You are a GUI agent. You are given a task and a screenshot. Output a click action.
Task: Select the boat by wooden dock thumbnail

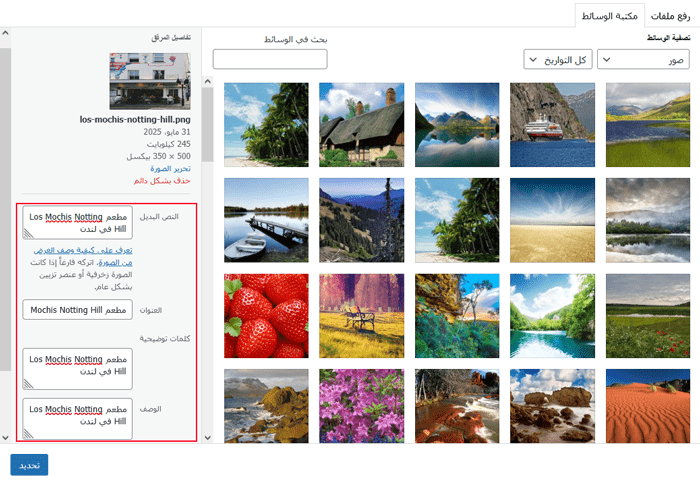click(266, 220)
